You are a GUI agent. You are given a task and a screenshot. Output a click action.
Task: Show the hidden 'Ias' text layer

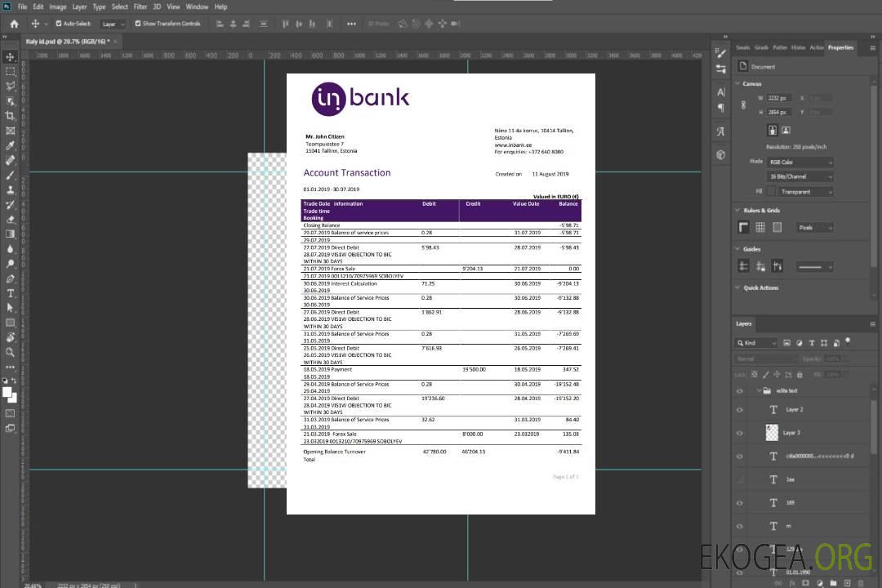(x=740, y=479)
